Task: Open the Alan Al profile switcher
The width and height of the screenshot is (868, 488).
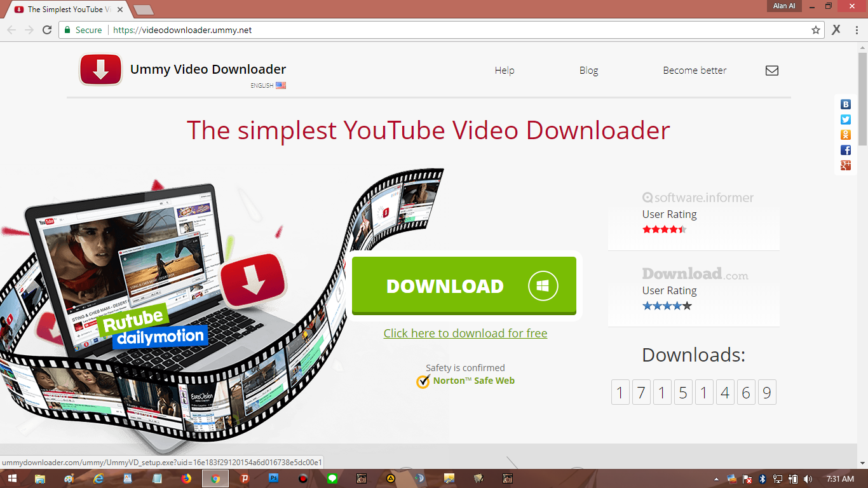Action: click(784, 6)
